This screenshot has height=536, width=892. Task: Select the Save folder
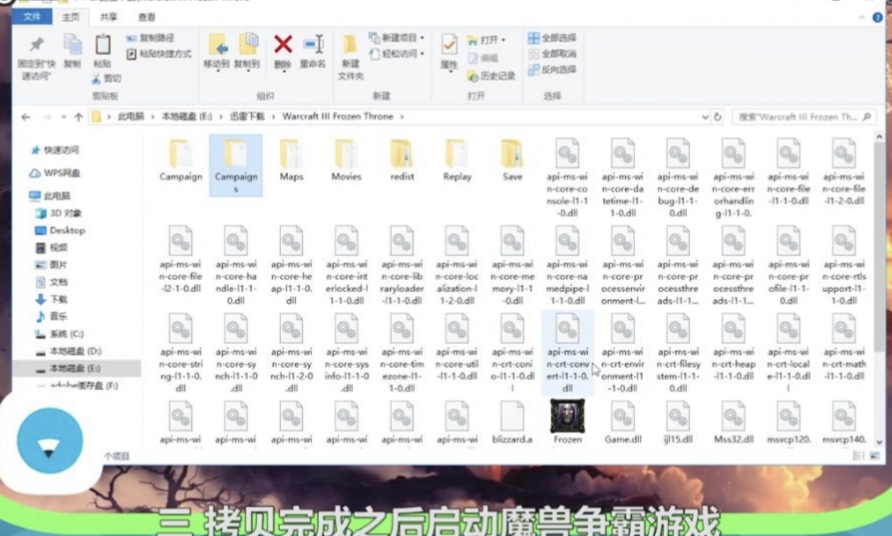pyautogui.click(x=512, y=160)
